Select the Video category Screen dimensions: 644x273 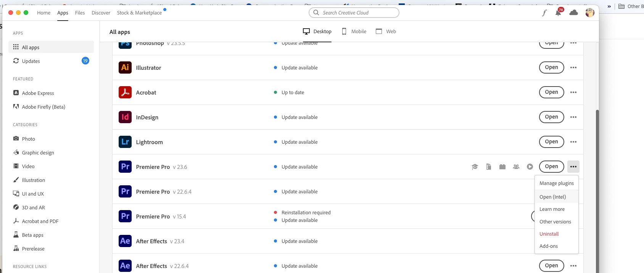tap(51, 166)
